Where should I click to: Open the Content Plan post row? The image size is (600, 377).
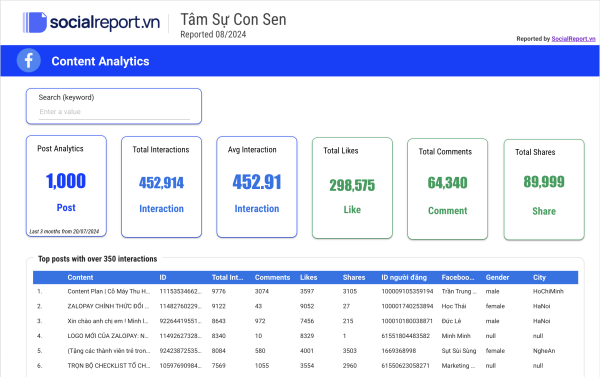(x=305, y=292)
